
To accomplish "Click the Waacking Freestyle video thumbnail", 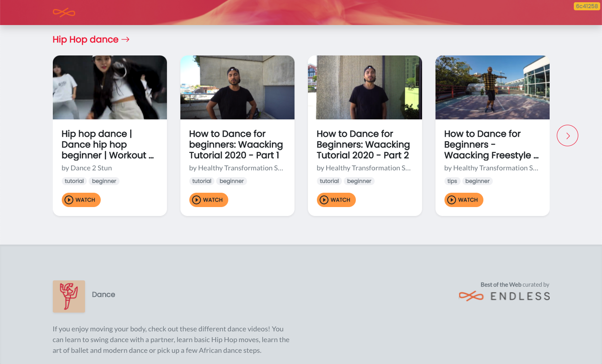I will (492, 87).
